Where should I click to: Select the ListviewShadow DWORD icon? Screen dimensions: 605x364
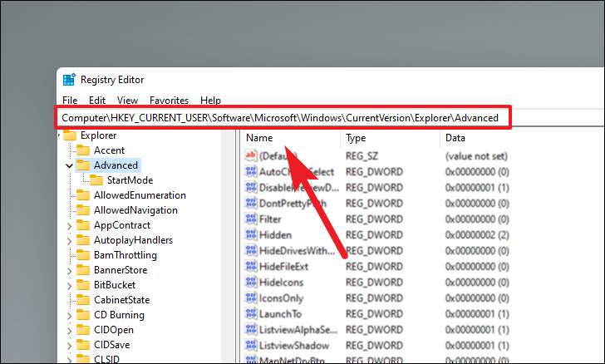coord(251,346)
